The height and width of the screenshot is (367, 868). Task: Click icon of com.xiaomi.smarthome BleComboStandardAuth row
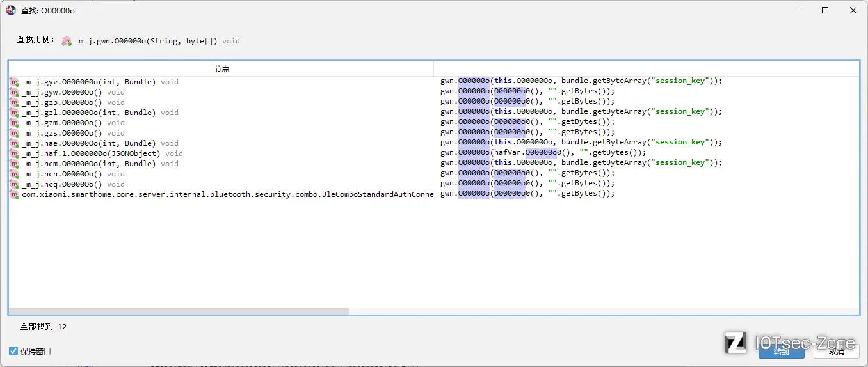pos(15,194)
